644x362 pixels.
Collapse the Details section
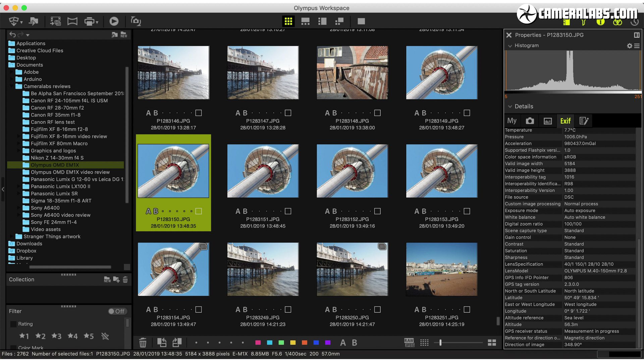point(510,107)
